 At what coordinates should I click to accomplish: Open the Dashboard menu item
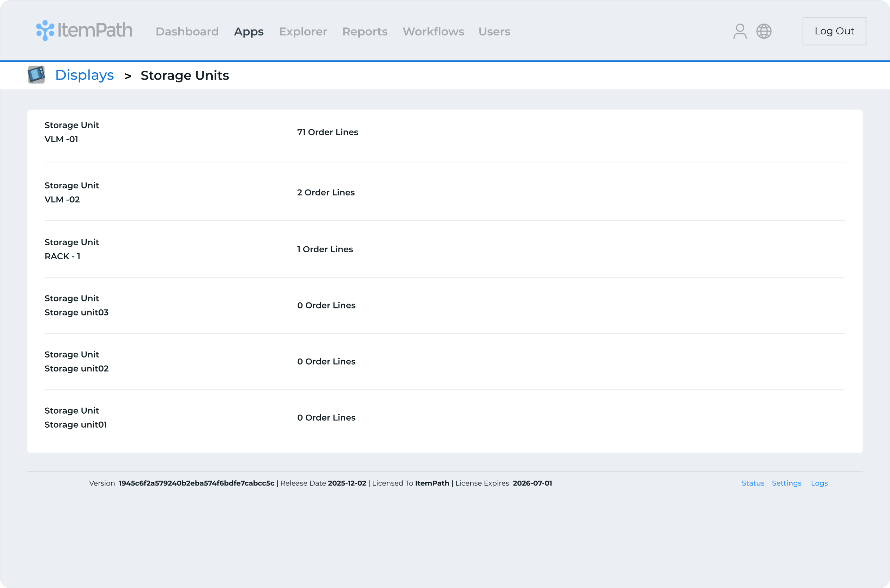click(187, 32)
